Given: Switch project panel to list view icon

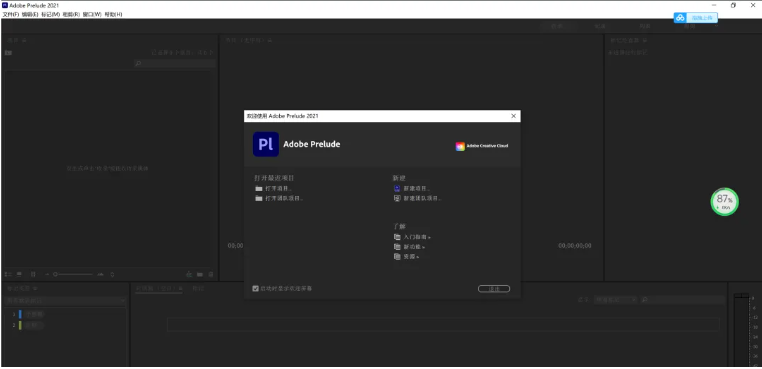Looking at the screenshot, I should (8, 274).
